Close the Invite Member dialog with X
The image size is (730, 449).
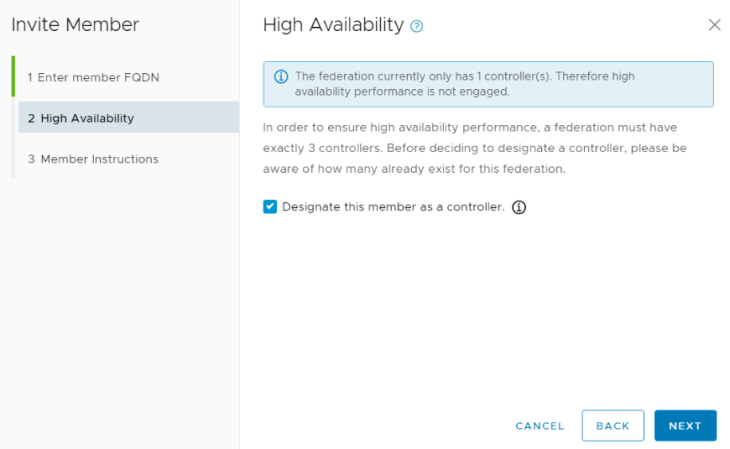pos(714,25)
